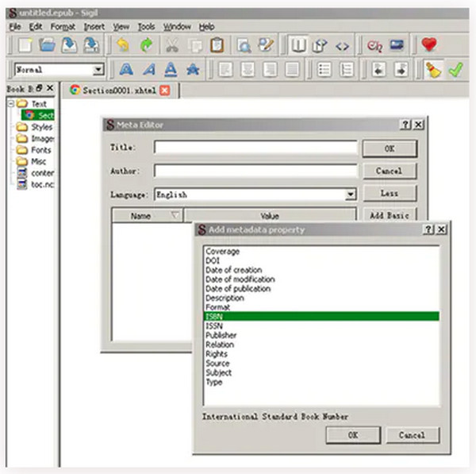Click the Copy toolbar icon

pyautogui.click(x=195, y=45)
